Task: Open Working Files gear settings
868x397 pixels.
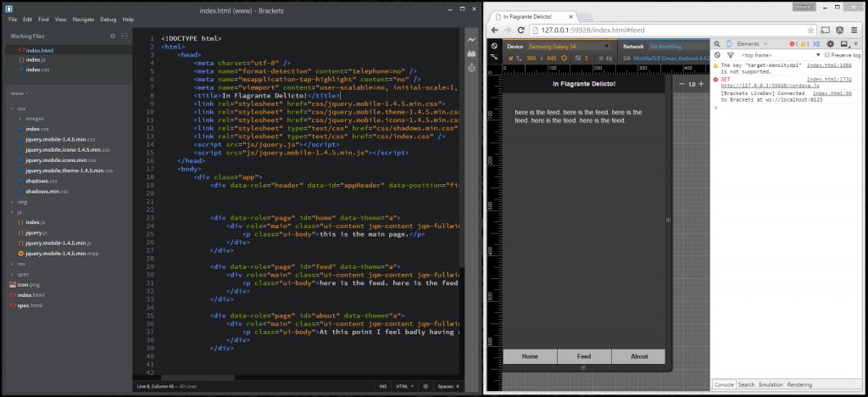Action: [x=113, y=36]
